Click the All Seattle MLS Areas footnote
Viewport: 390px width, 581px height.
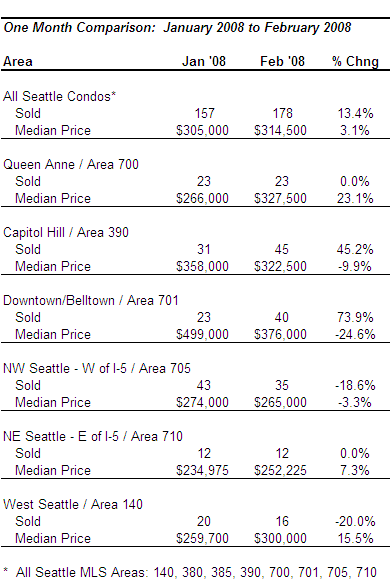[x=190, y=572]
